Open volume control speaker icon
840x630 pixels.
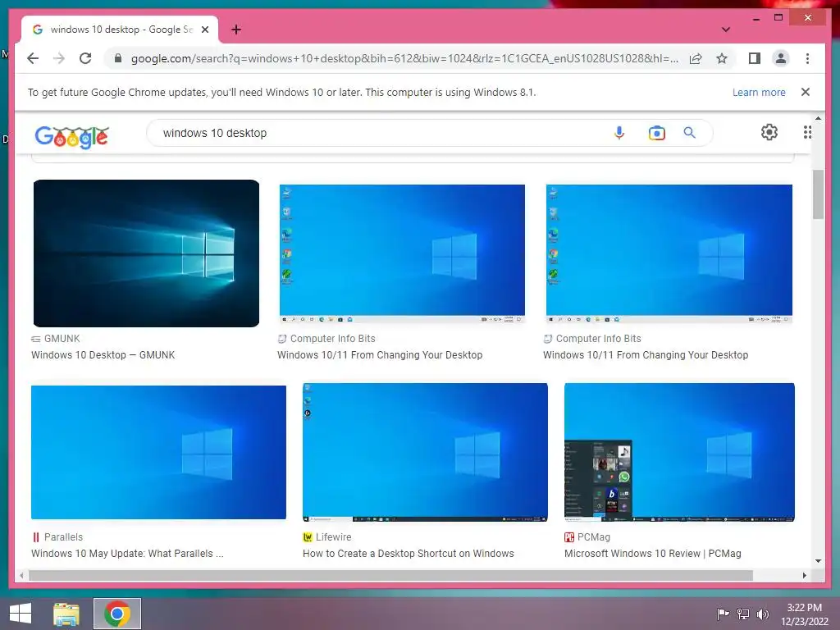point(762,614)
